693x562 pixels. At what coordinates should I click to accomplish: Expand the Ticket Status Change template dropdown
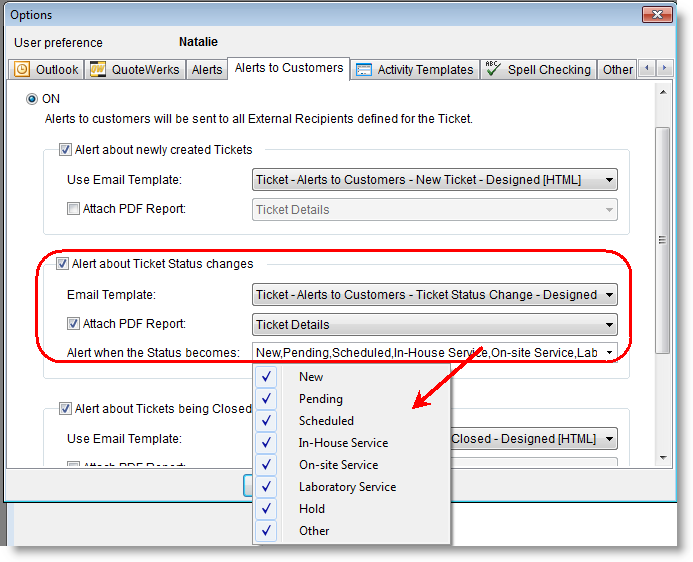tap(609, 295)
